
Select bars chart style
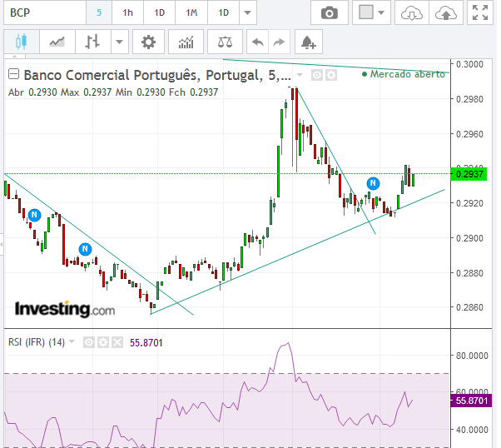click(93, 42)
